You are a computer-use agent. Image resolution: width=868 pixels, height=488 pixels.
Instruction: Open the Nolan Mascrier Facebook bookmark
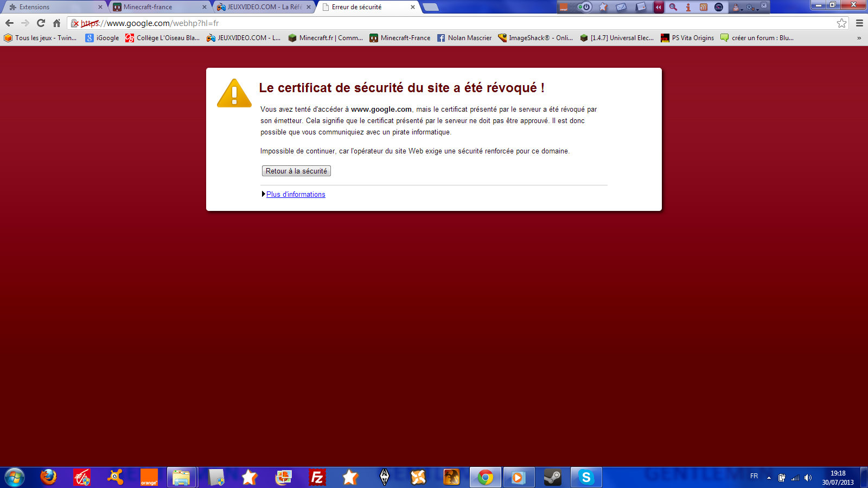pos(464,38)
